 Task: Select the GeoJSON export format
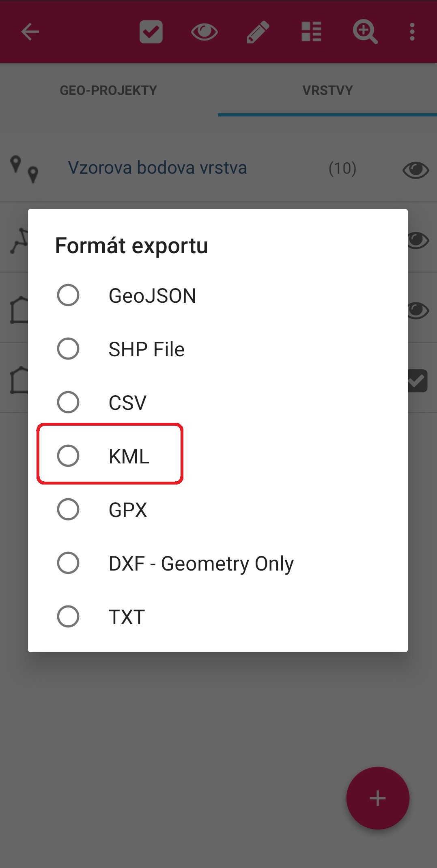[x=218, y=295]
